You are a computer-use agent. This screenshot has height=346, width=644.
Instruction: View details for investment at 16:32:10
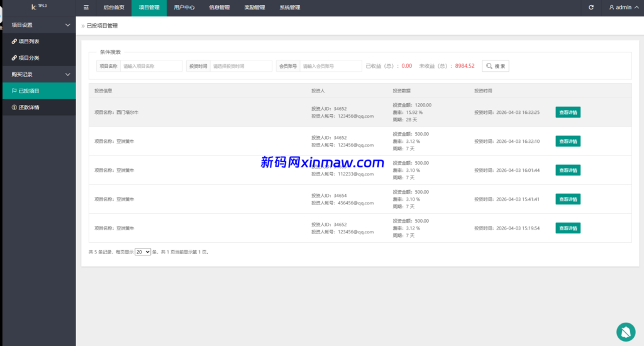tap(568, 141)
